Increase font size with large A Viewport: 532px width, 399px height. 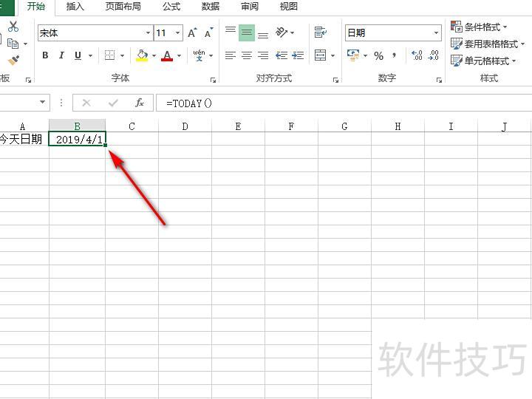pyautogui.click(x=192, y=33)
